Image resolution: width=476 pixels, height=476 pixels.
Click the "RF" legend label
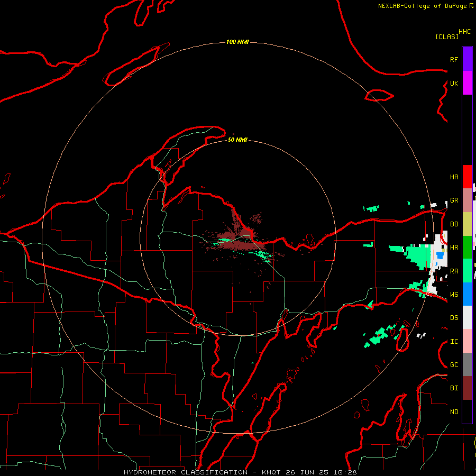pos(454,59)
